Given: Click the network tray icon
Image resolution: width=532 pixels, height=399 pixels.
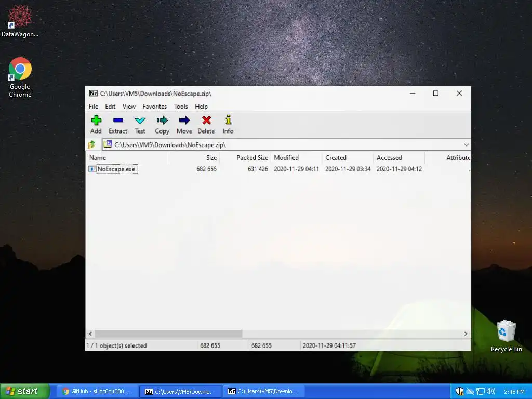Looking at the screenshot, I should (x=481, y=392).
